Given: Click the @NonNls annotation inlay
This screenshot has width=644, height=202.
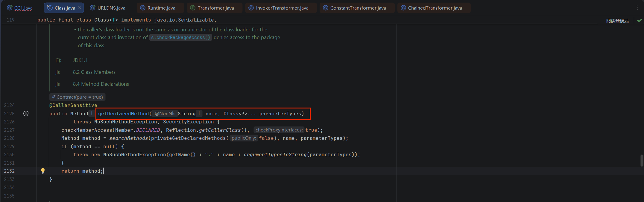Looking at the screenshot, I should point(165,114).
